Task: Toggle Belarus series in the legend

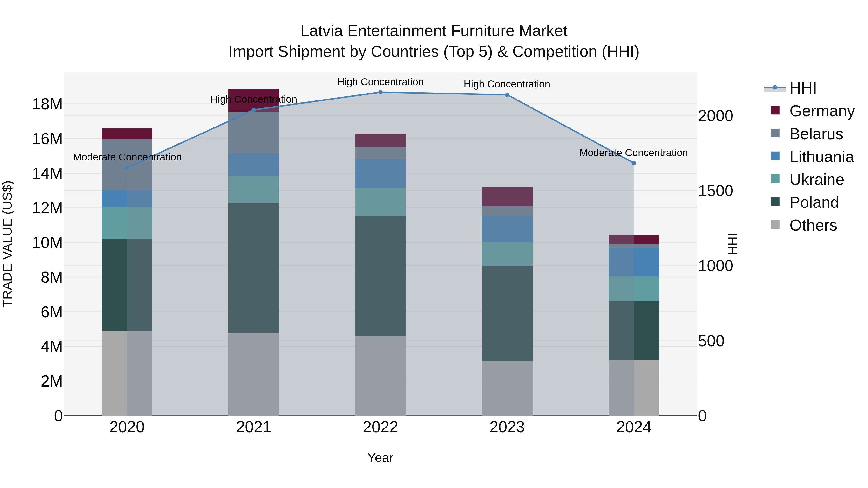Action: coord(807,134)
